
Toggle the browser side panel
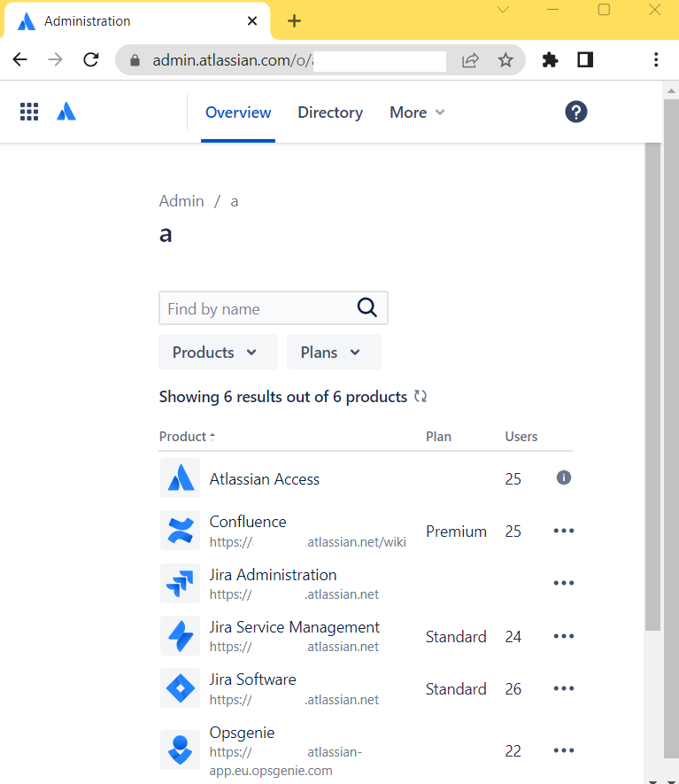[x=585, y=59]
